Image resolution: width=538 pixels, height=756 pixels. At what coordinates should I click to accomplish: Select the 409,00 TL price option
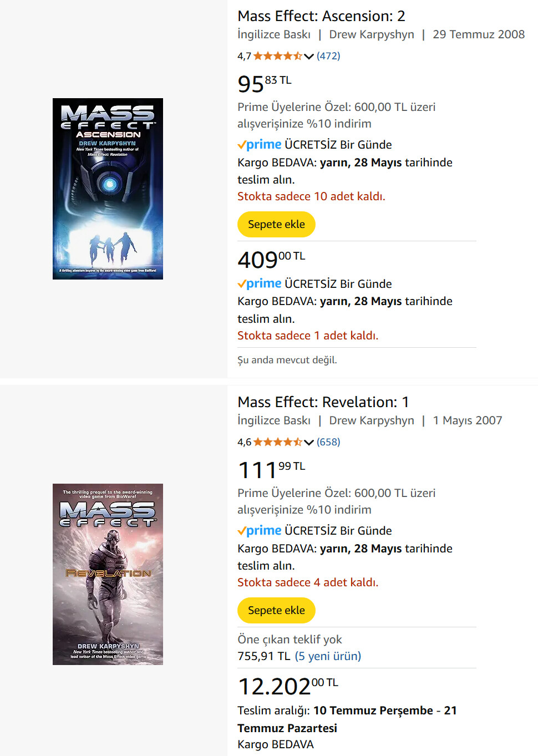[271, 259]
